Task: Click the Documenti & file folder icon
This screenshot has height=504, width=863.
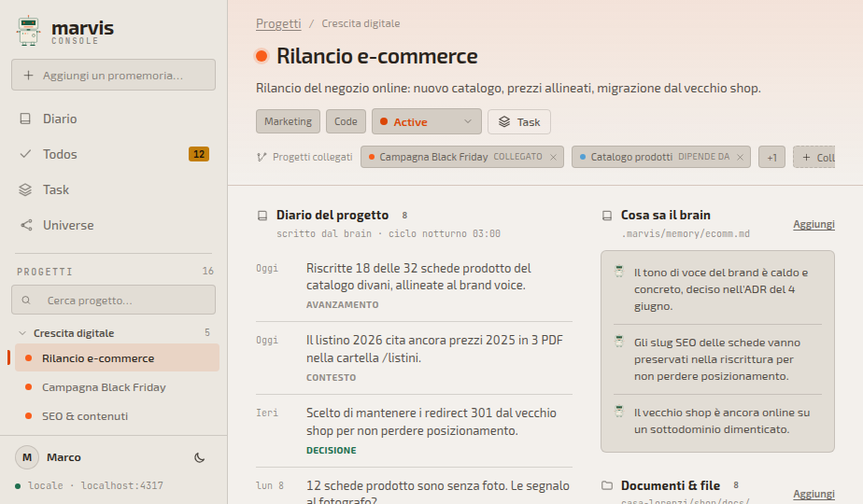Action: 607,486
